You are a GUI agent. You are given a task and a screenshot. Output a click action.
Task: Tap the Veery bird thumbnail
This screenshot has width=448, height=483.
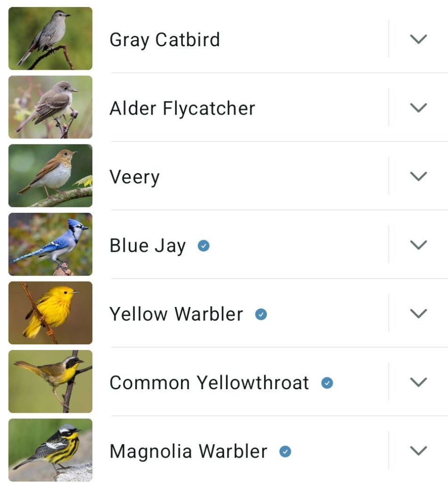tap(50, 176)
